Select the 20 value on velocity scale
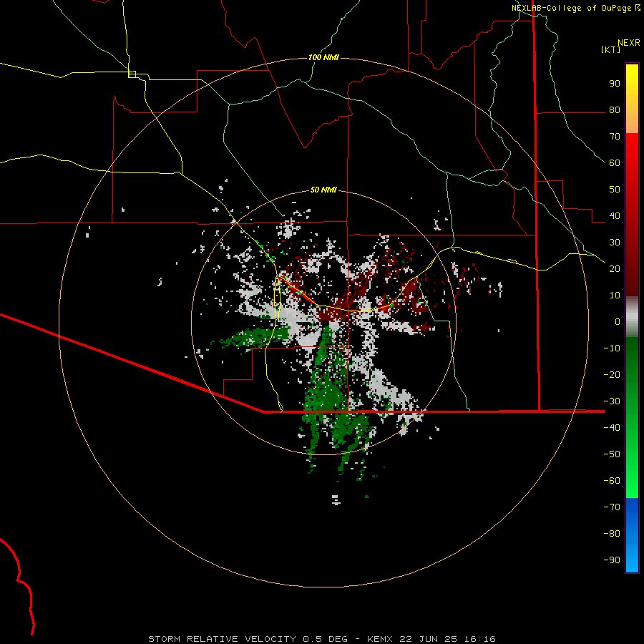The height and width of the screenshot is (644, 644). (x=615, y=269)
